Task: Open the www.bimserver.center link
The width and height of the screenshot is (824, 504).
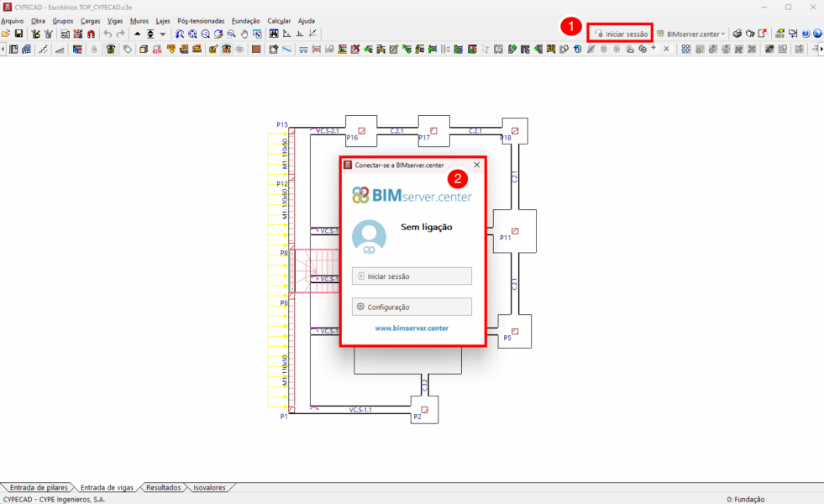Action: click(412, 328)
